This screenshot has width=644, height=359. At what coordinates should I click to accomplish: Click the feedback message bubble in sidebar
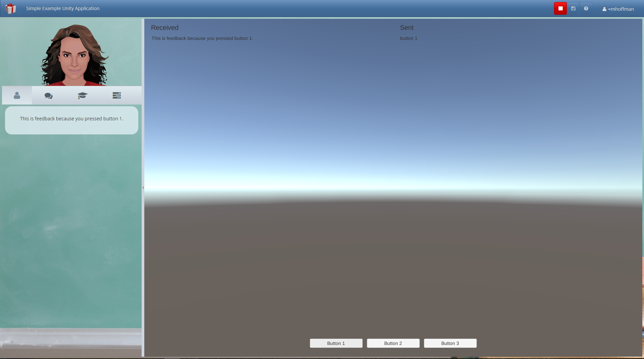tap(71, 120)
